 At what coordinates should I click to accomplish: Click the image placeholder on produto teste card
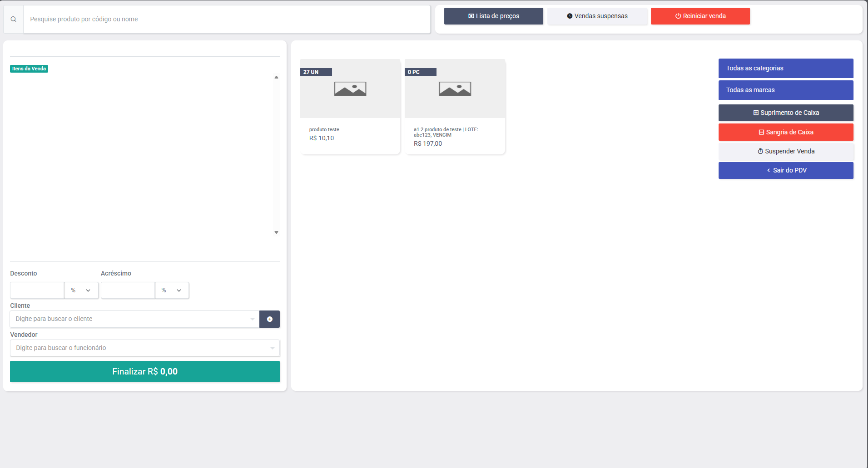tap(350, 89)
